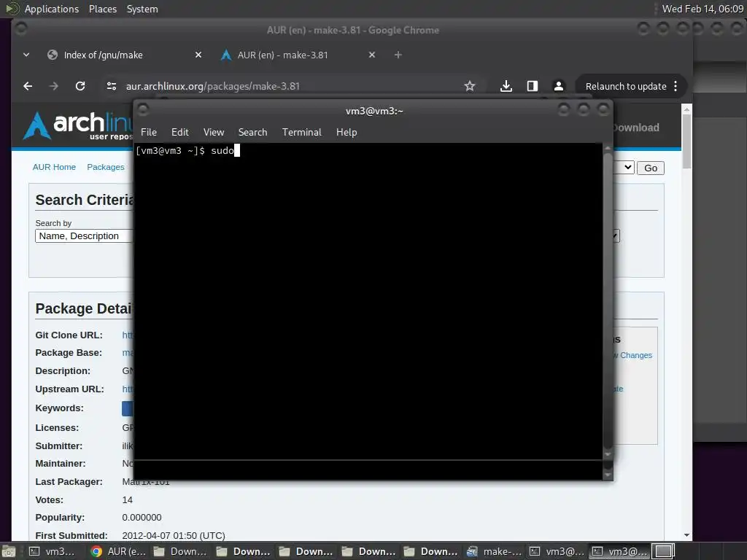Close the AUR (en) - make-3.81 tab

pos(371,55)
